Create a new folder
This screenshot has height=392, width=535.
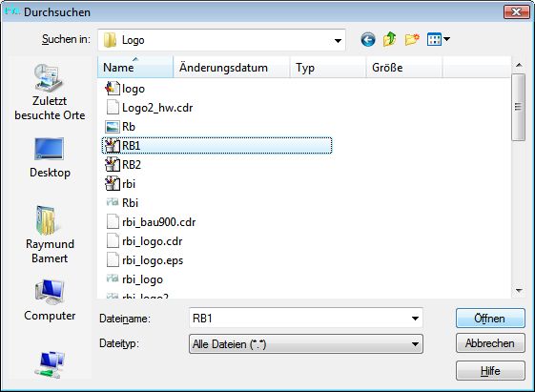(412, 39)
